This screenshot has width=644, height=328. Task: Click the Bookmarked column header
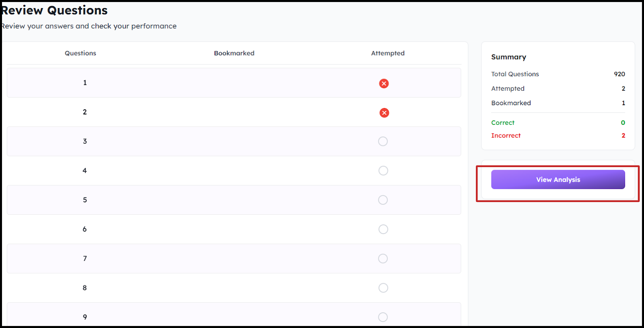pos(234,53)
